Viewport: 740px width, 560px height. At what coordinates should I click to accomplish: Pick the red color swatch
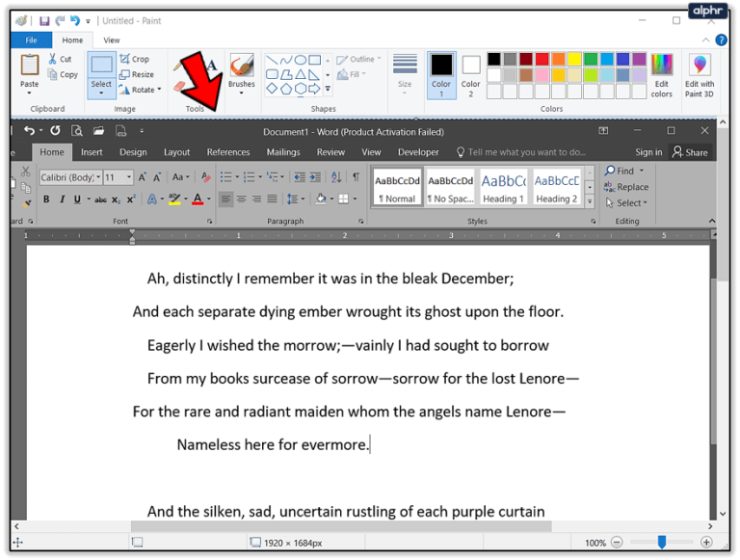542,59
